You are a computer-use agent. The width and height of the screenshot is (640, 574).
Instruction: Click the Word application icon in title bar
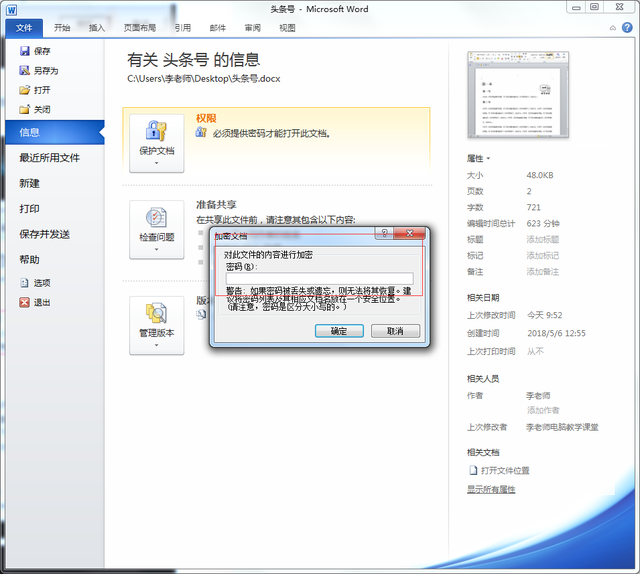(x=12, y=10)
